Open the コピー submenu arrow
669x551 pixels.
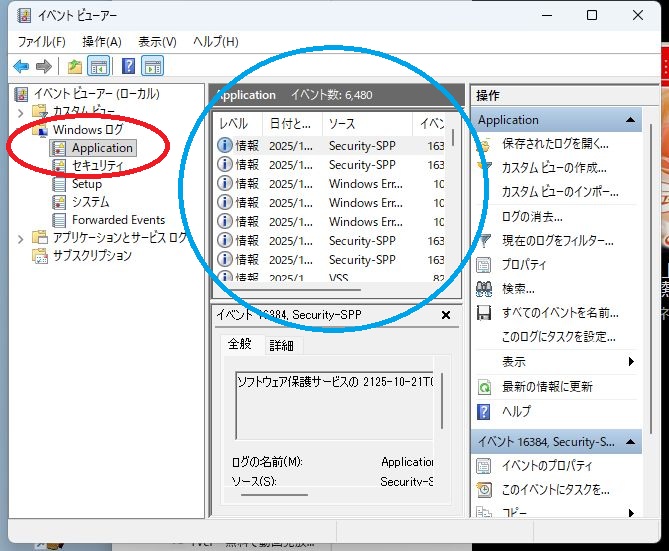[x=631, y=513]
